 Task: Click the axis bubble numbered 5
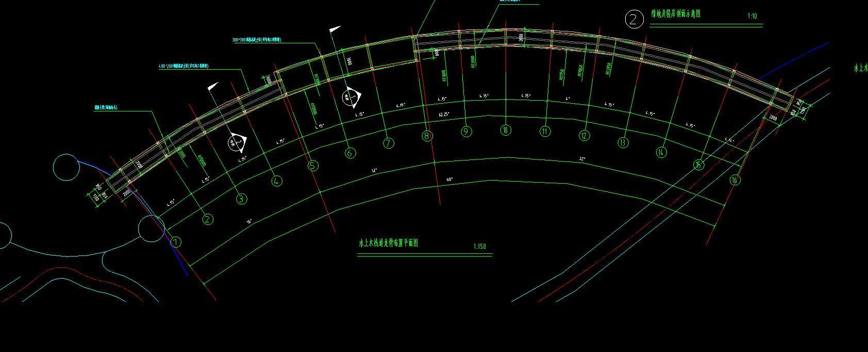coord(313,166)
